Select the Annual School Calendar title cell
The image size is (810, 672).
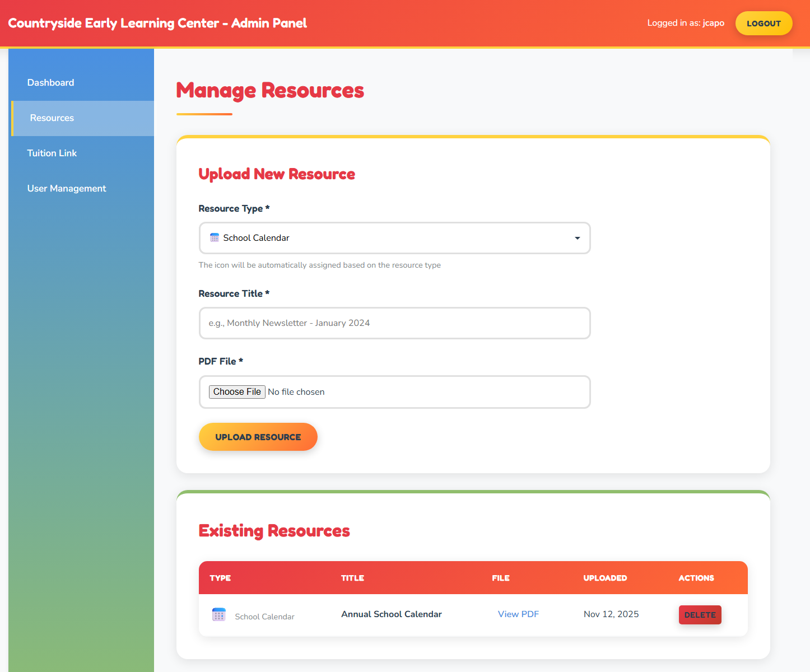click(391, 614)
